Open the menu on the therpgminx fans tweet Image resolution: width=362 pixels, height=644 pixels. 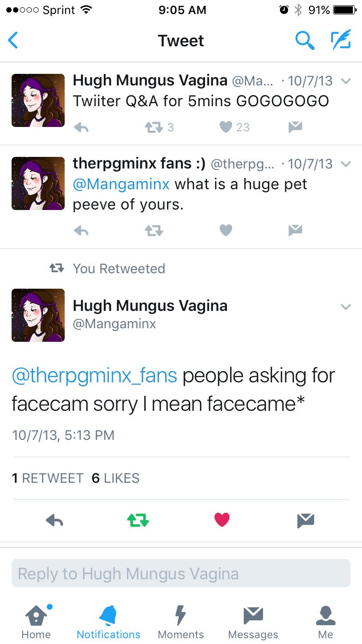tap(346, 164)
